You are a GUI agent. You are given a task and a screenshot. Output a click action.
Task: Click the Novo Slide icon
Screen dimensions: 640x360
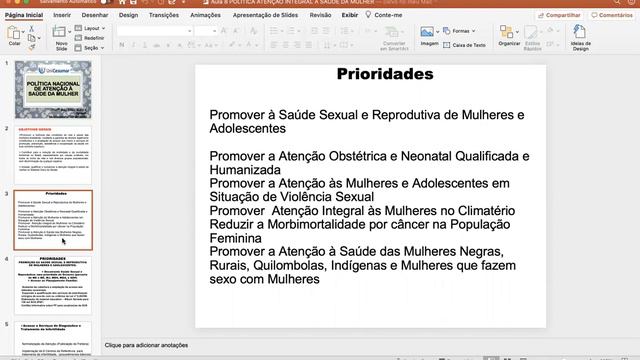pos(59,32)
